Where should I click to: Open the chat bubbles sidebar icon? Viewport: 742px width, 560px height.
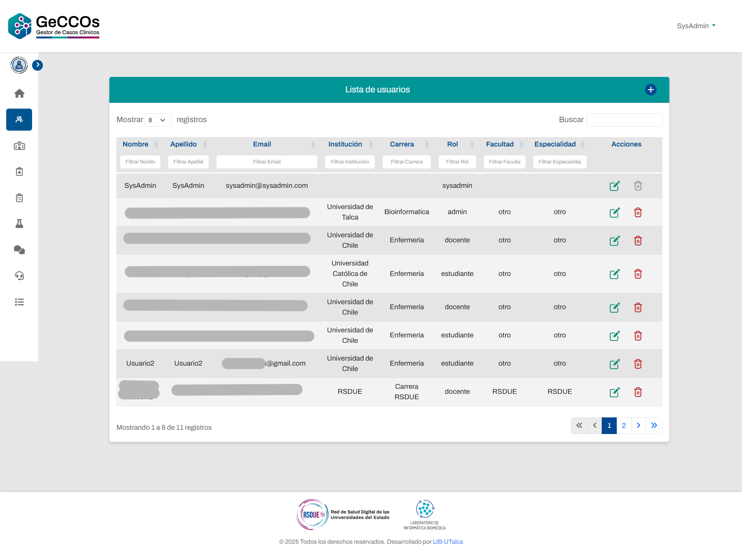tap(19, 250)
